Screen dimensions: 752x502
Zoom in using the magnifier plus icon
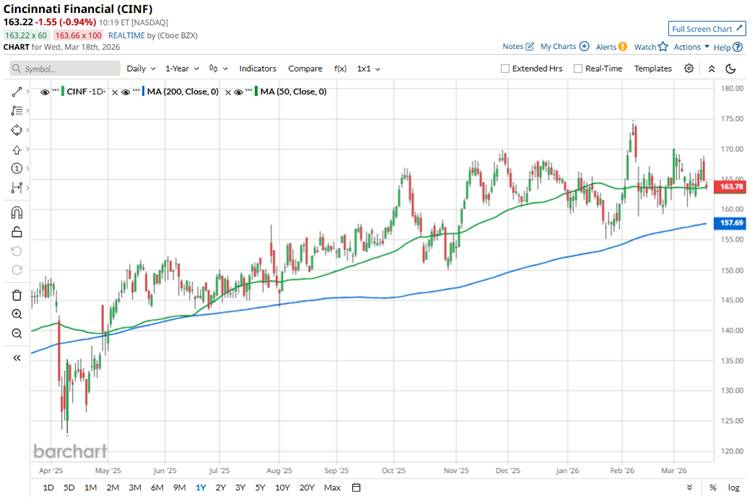click(x=16, y=314)
